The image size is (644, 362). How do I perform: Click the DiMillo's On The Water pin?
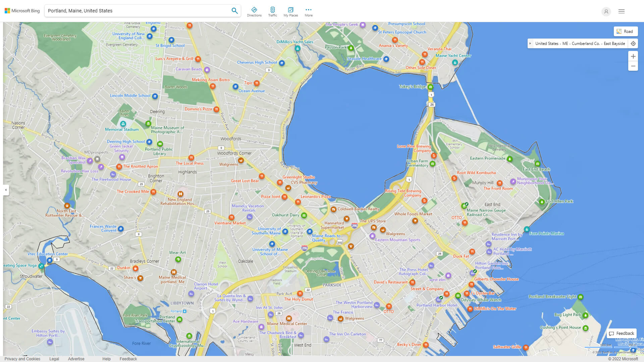(x=470, y=309)
